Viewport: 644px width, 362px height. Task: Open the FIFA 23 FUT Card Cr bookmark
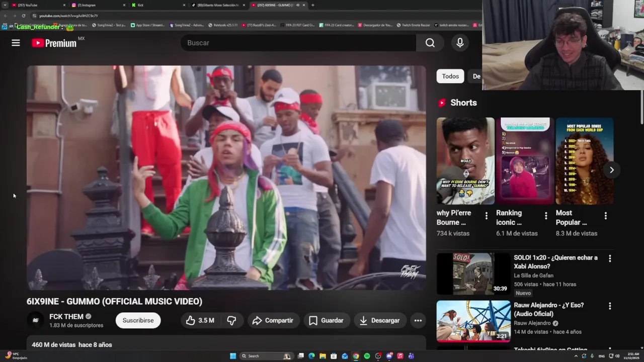297,25
